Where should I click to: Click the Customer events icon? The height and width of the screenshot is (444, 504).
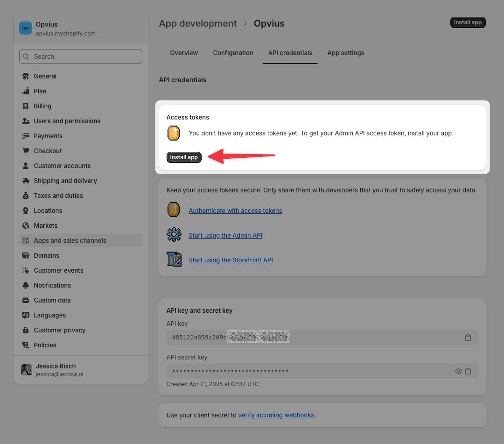(x=26, y=270)
